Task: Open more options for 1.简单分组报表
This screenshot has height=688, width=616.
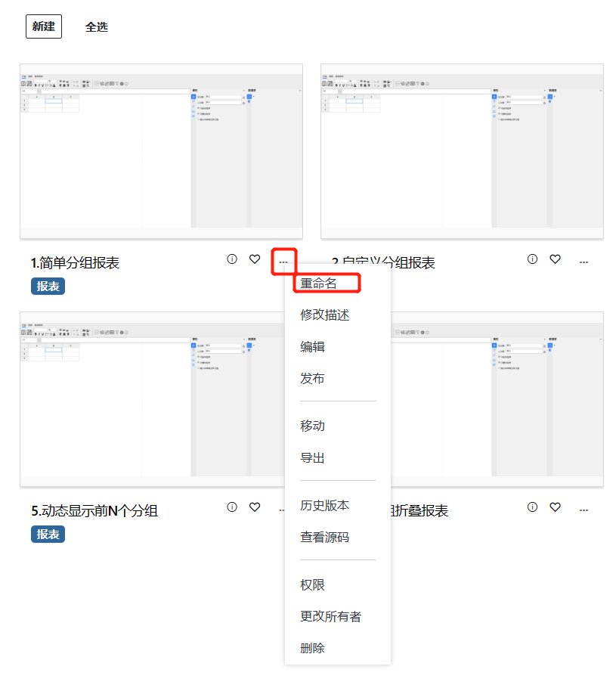Action: [283, 262]
